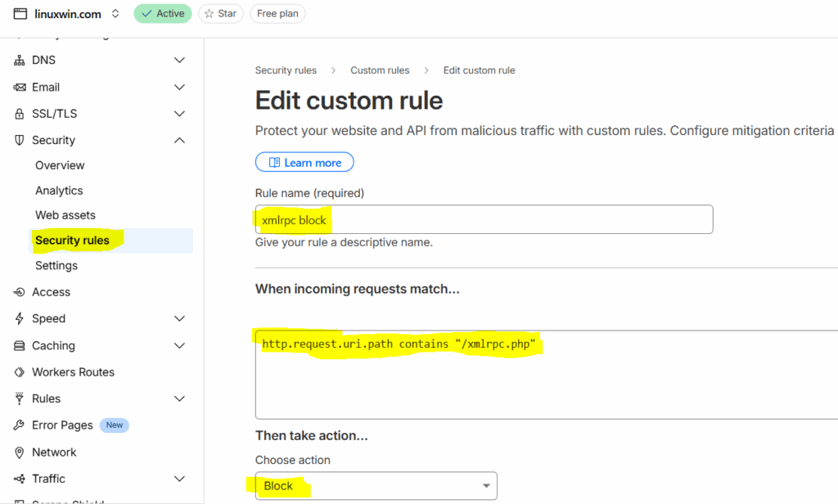Click the Network location pin icon
Screen dimensions: 838x504
[20, 452]
